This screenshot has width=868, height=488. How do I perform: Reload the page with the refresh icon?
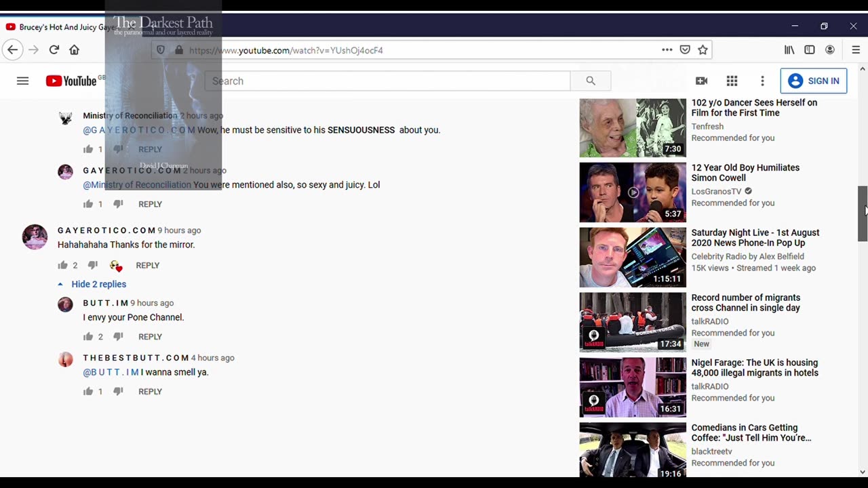(x=54, y=49)
